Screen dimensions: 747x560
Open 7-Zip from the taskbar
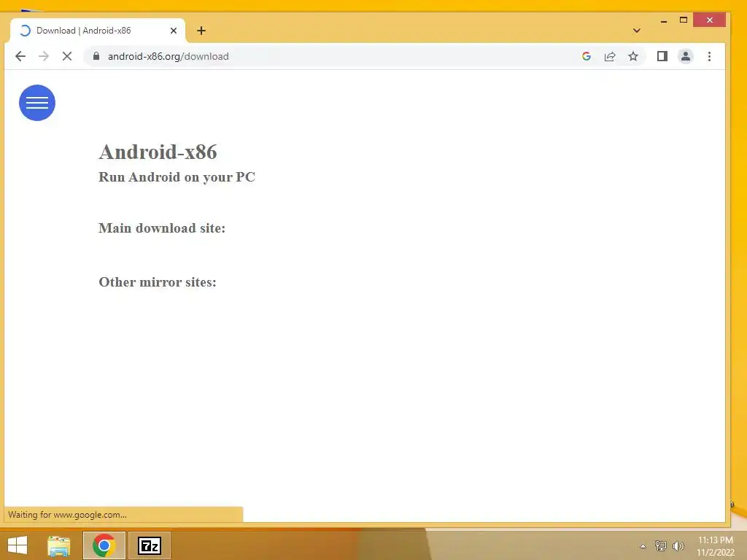pyautogui.click(x=149, y=545)
